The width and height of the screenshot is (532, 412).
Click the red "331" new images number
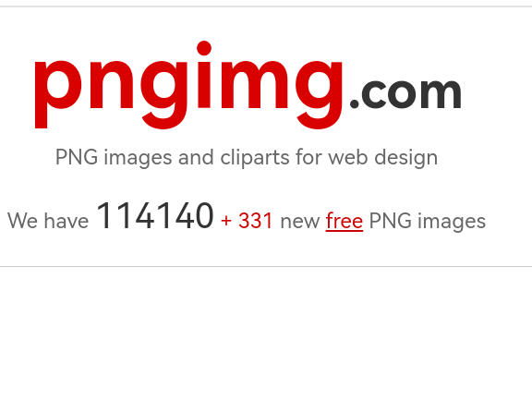click(256, 222)
